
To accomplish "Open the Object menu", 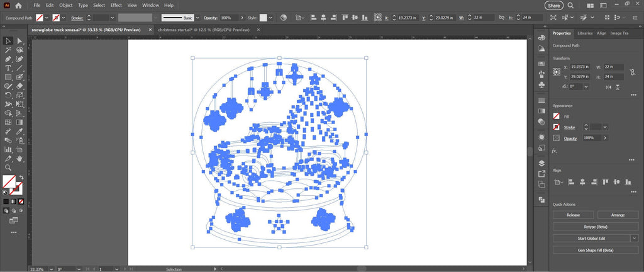I will click(65, 5).
